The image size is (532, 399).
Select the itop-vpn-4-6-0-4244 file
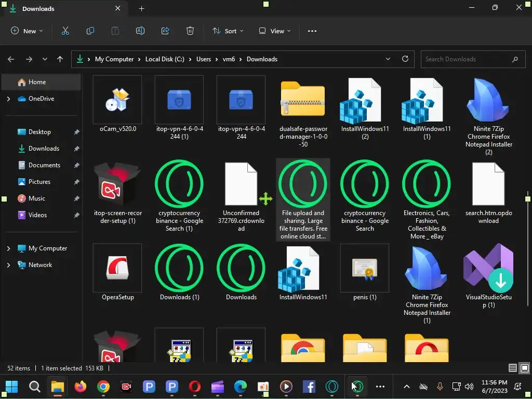[241, 108]
